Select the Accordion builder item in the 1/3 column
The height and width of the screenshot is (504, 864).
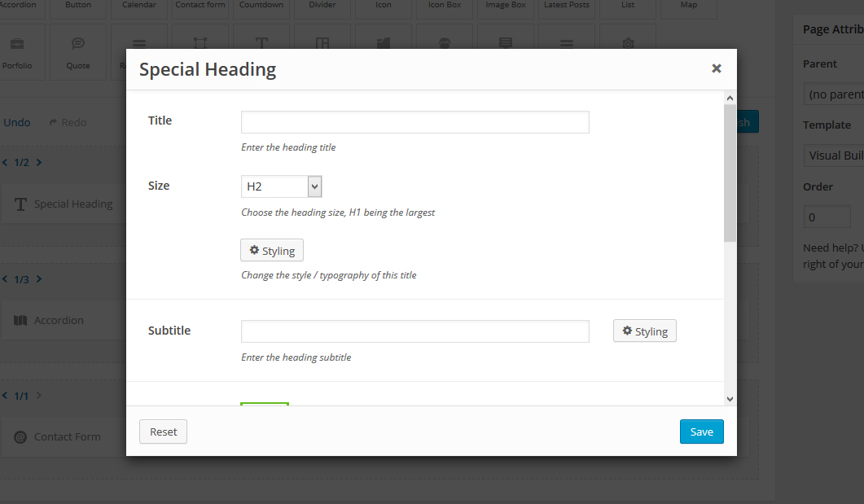(x=64, y=320)
